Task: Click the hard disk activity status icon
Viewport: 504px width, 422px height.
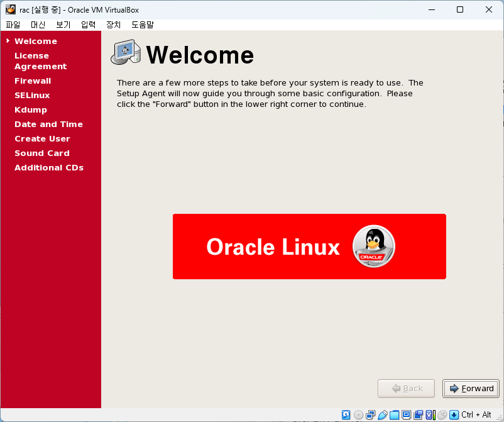Action: [x=346, y=415]
